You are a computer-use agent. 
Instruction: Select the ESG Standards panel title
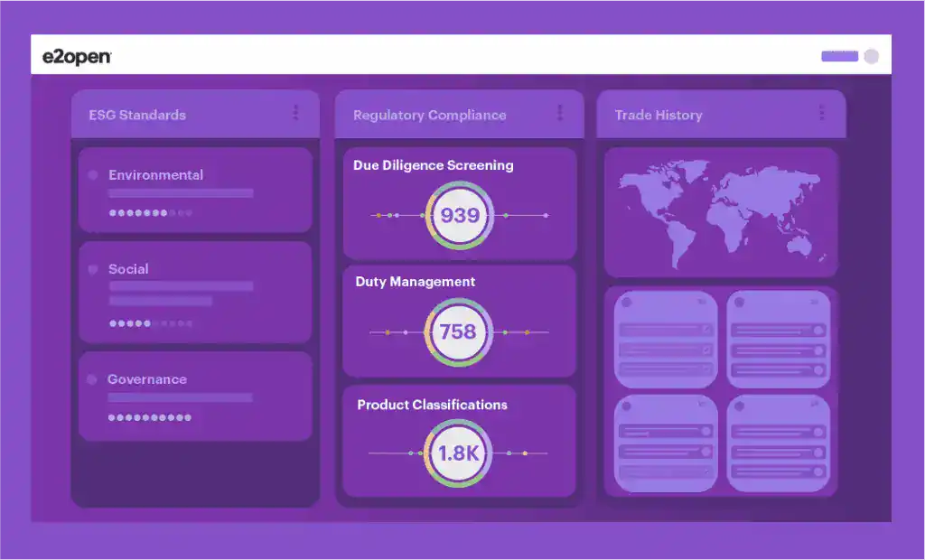pyautogui.click(x=137, y=115)
